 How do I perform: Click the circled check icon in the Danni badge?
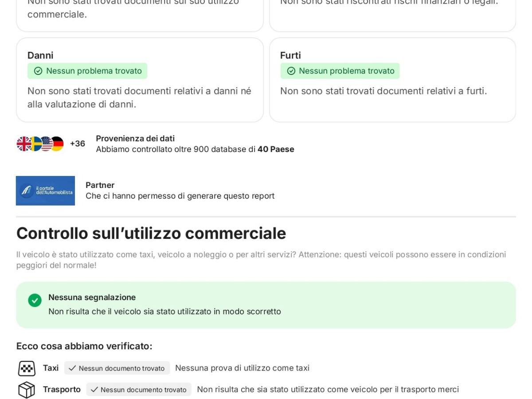[38, 71]
